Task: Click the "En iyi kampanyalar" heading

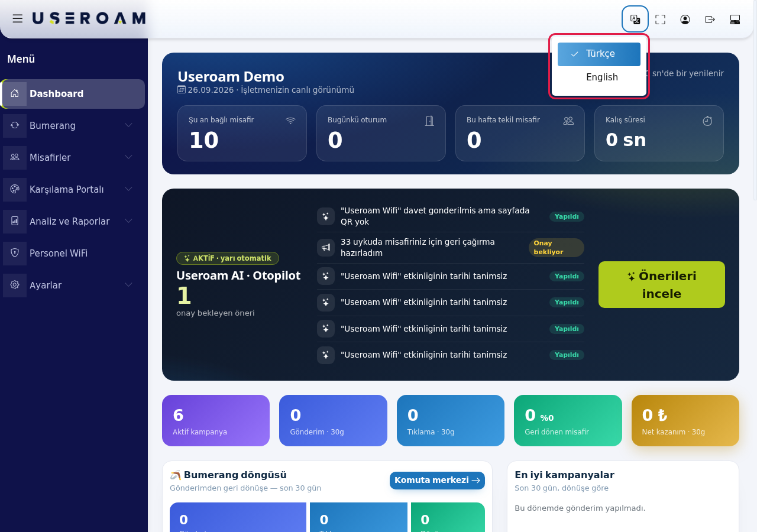Action: (x=564, y=475)
